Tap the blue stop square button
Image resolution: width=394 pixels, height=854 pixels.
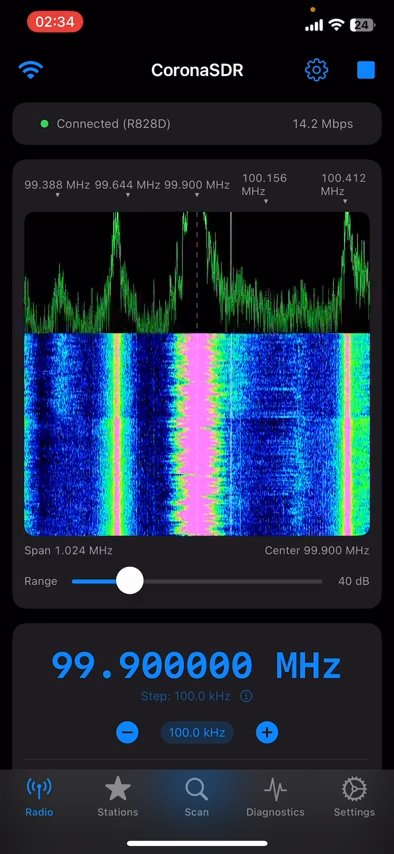pos(366,70)
